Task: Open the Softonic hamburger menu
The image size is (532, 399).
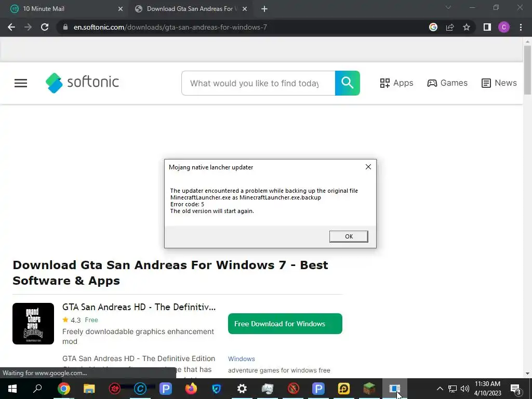Action: [21, 83]
